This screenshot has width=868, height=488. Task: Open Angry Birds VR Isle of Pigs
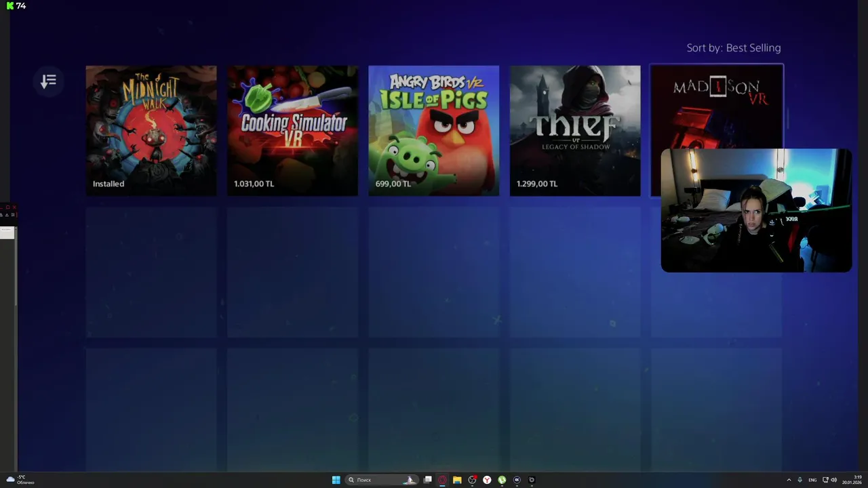(433, 131)
